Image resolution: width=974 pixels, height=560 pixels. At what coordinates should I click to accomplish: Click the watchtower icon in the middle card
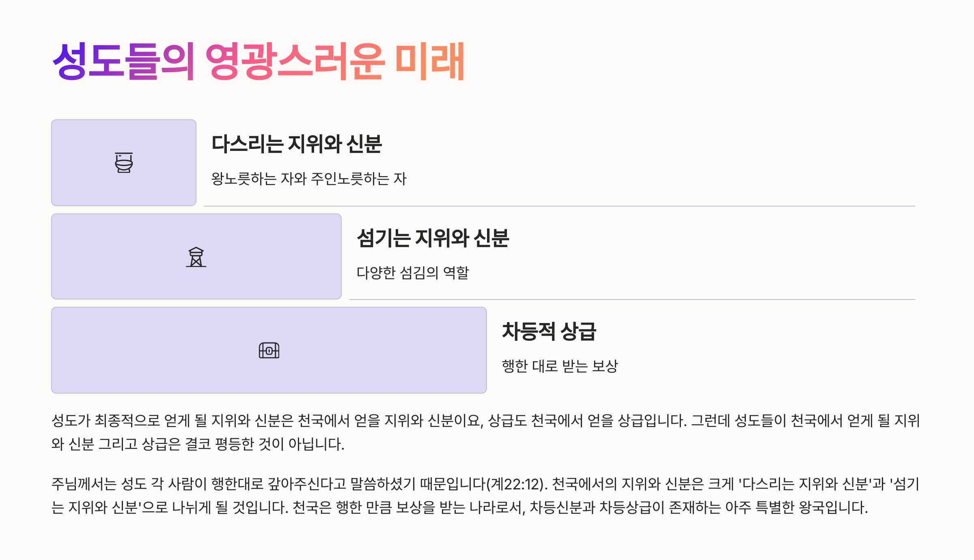[196, 257]
